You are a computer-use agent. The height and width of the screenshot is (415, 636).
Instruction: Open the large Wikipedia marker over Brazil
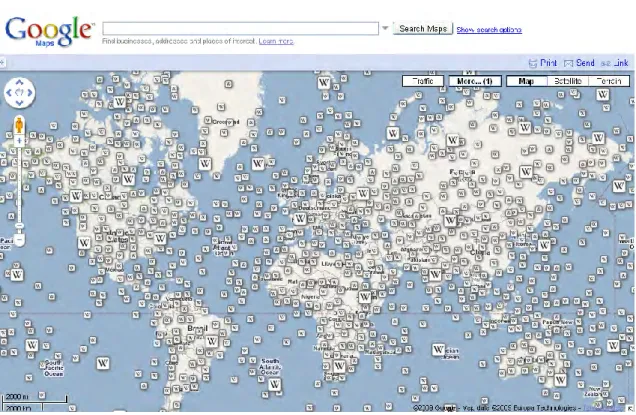[212, 341]
